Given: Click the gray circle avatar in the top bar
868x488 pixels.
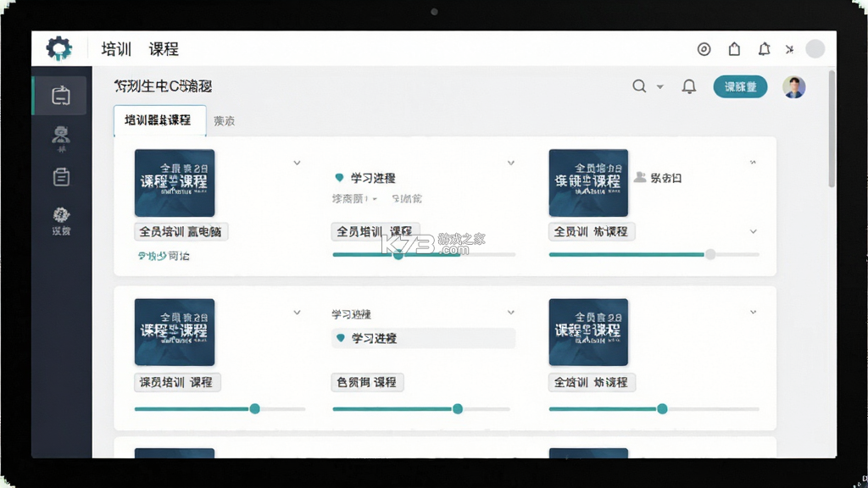Looking at the screenshot, I should tap(815, 48).
